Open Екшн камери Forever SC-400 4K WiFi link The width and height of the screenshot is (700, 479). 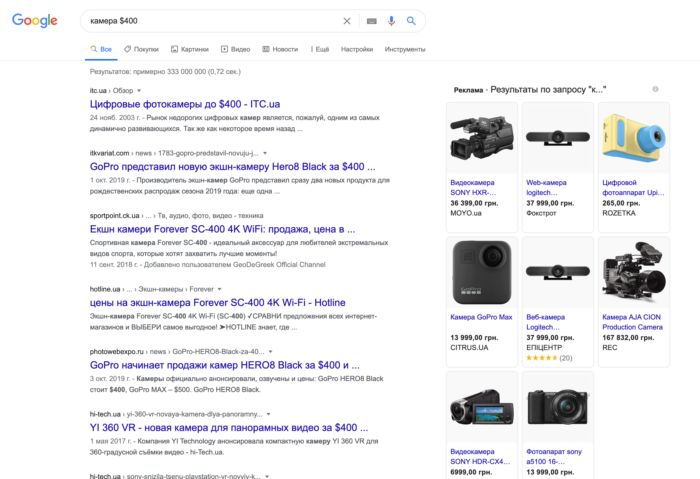(x=222, y=229)
